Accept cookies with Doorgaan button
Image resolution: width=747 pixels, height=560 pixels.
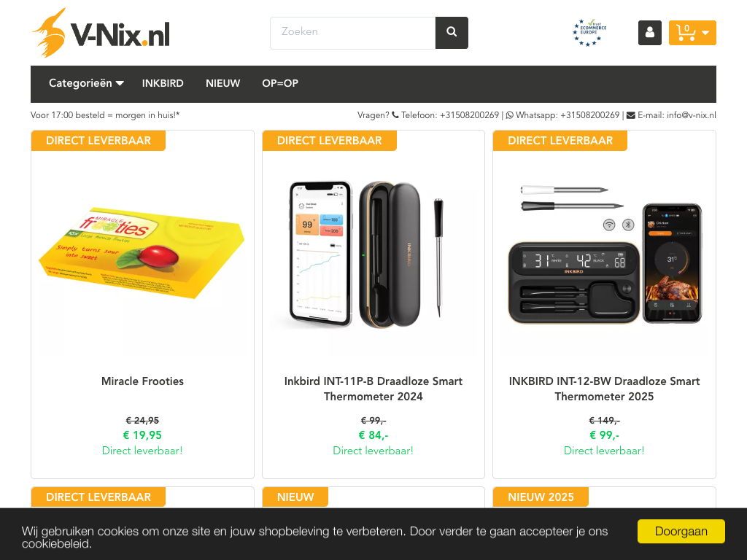[x=681, y=532]
